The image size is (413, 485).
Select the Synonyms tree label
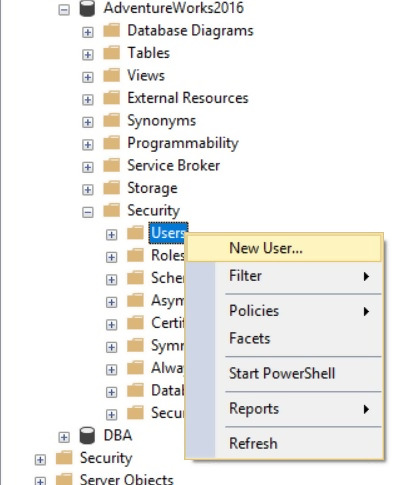(x=162, y=121)
